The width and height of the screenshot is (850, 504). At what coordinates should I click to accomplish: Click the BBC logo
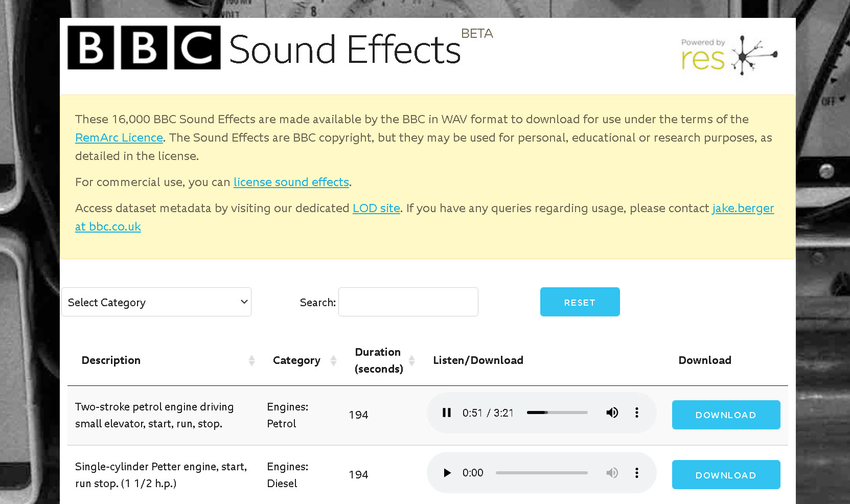[144, 48]
